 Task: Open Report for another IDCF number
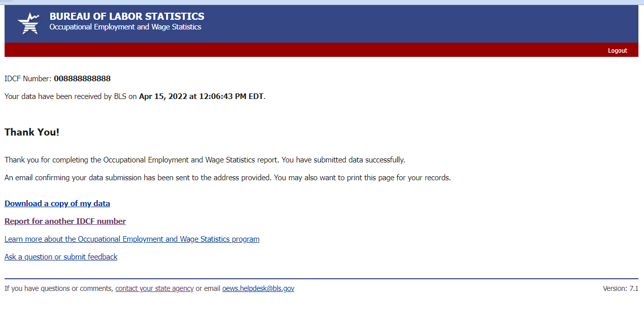click(x=65, y=221)
